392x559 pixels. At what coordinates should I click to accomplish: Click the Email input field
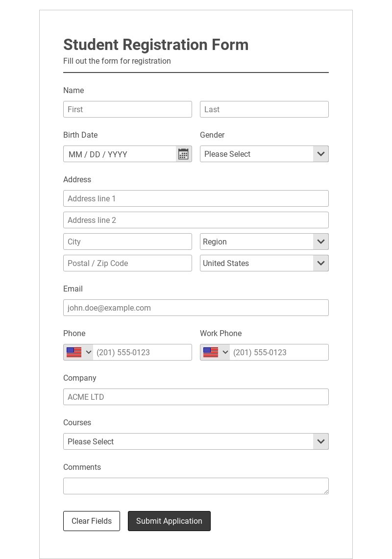[196, 308]
